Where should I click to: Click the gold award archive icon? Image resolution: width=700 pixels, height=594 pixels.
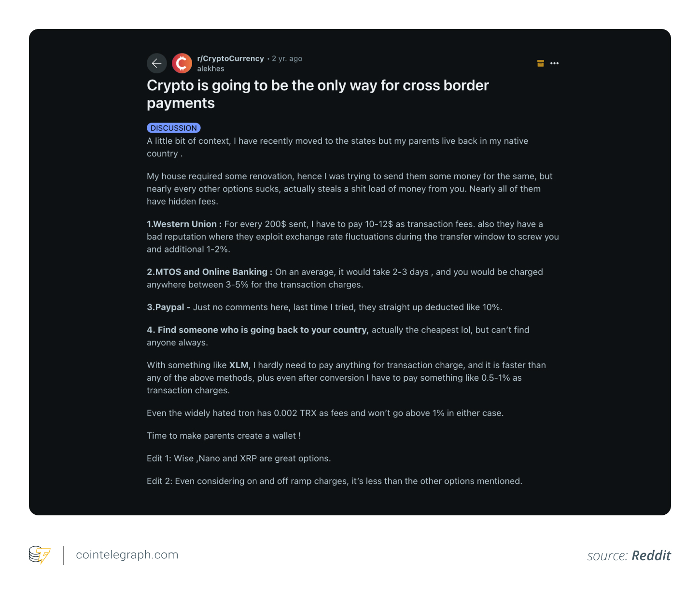(540, 63)
